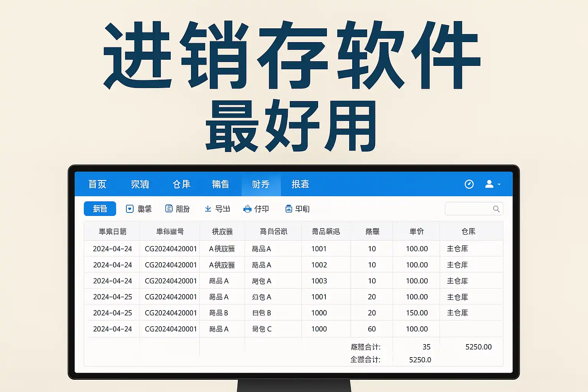Focus the search input field
Image resolution: width=588 pixels, height=392 pixels.
(x=469, y=209)
